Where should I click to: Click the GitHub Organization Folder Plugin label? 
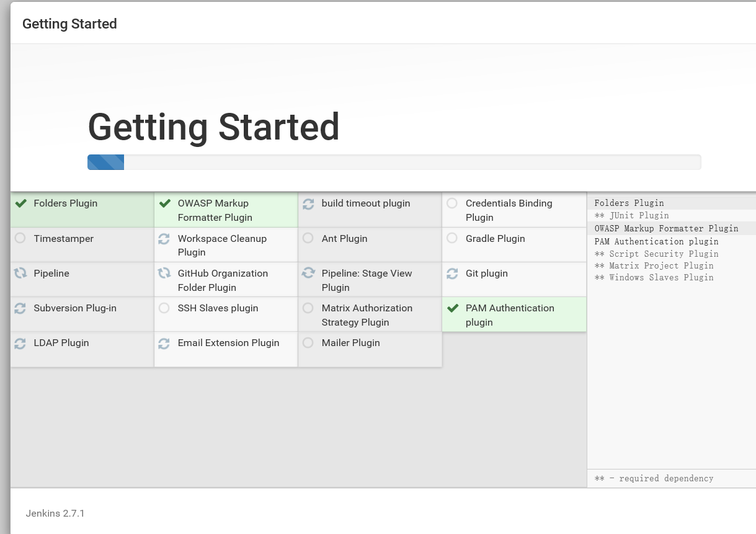pos(223,280)
